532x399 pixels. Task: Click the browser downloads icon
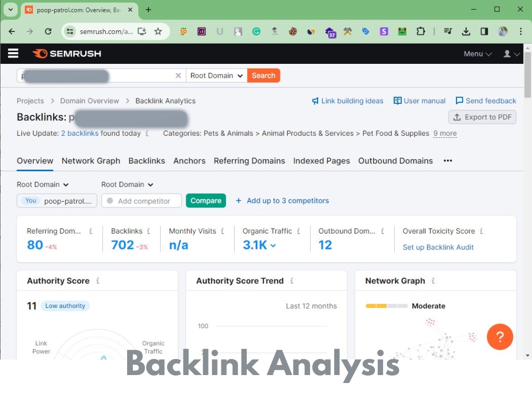tap(466, 31)
